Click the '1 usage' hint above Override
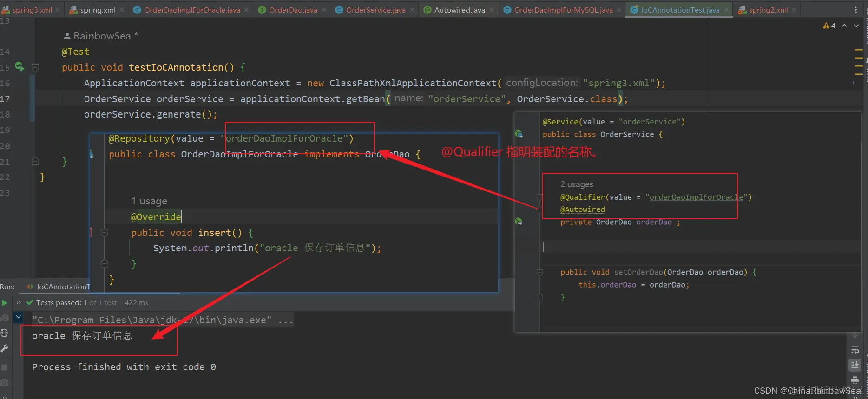The image size is (868, 399). coord(149,201)
